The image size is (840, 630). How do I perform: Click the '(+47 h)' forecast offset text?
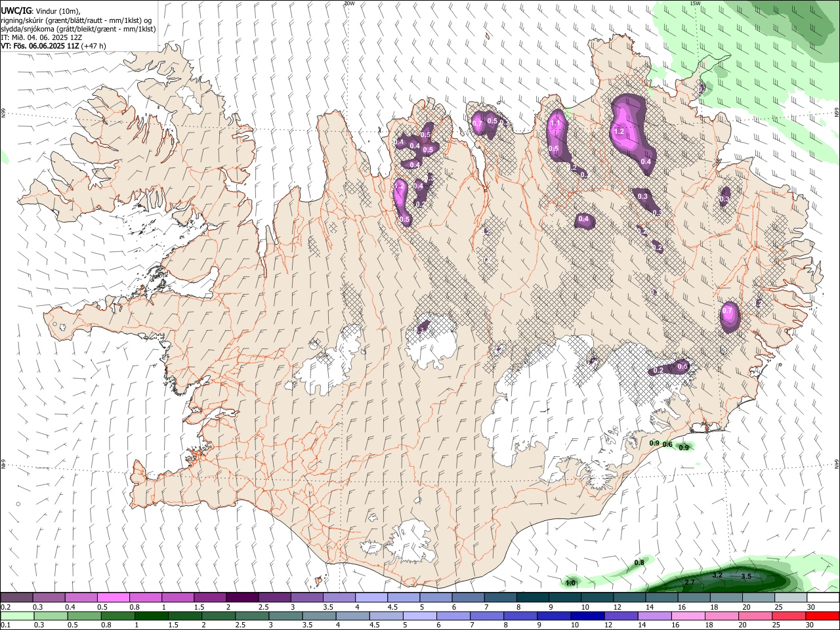94,46
